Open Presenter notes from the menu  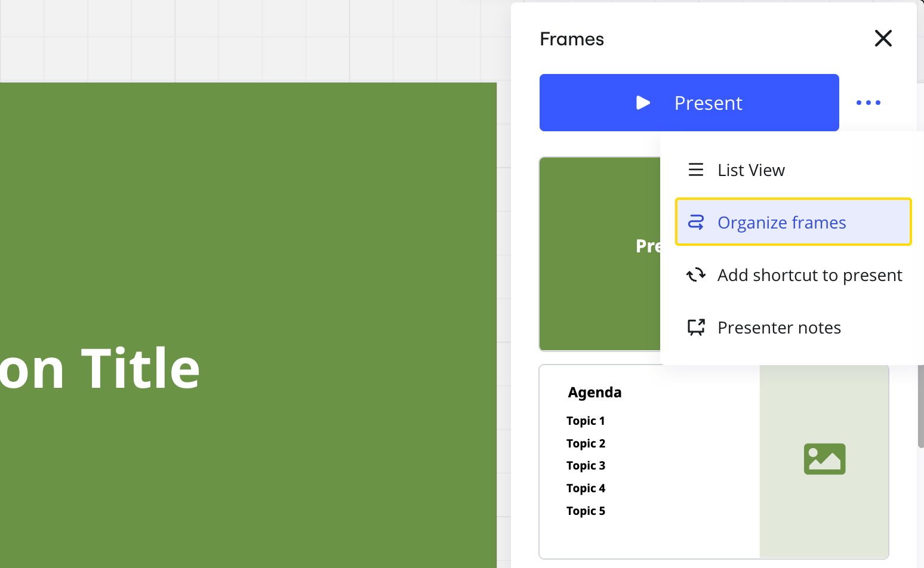tap(780, 327)
